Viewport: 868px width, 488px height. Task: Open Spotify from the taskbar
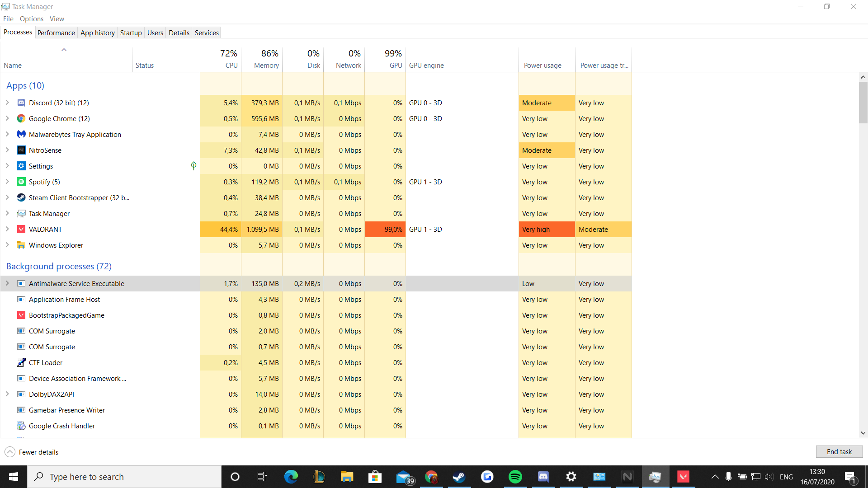click(x=515, y=477)
